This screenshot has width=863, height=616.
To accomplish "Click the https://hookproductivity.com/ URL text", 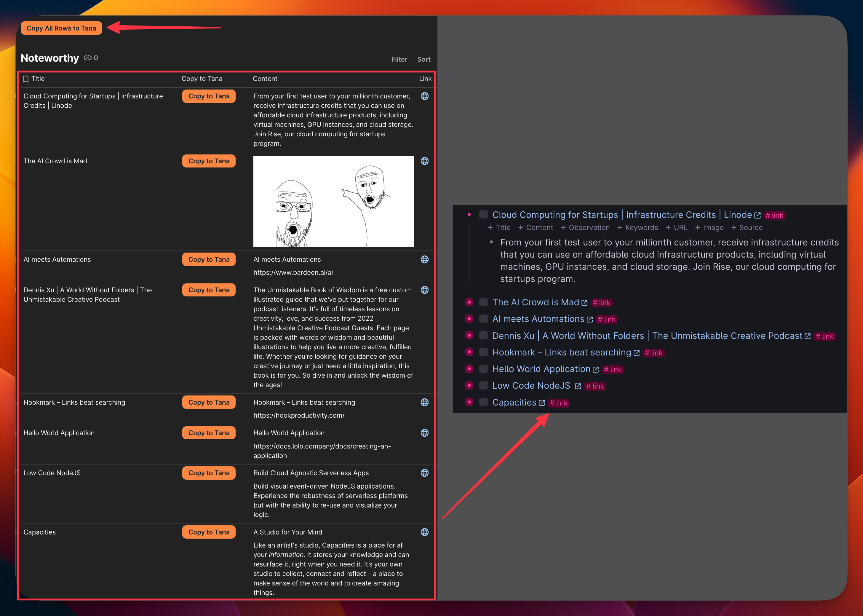I will (x=299, y=415).
